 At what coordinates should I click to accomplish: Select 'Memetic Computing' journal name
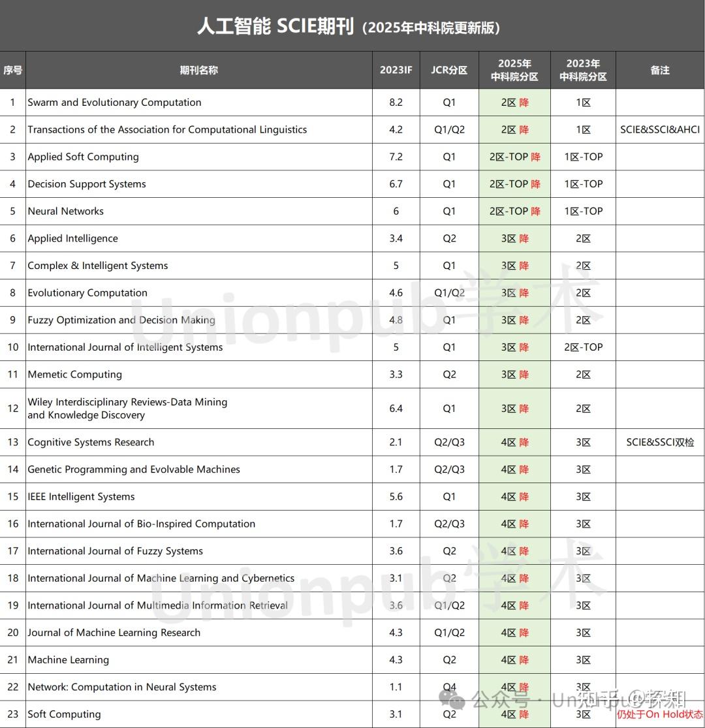pyautogui.click(x=74, y=375)
